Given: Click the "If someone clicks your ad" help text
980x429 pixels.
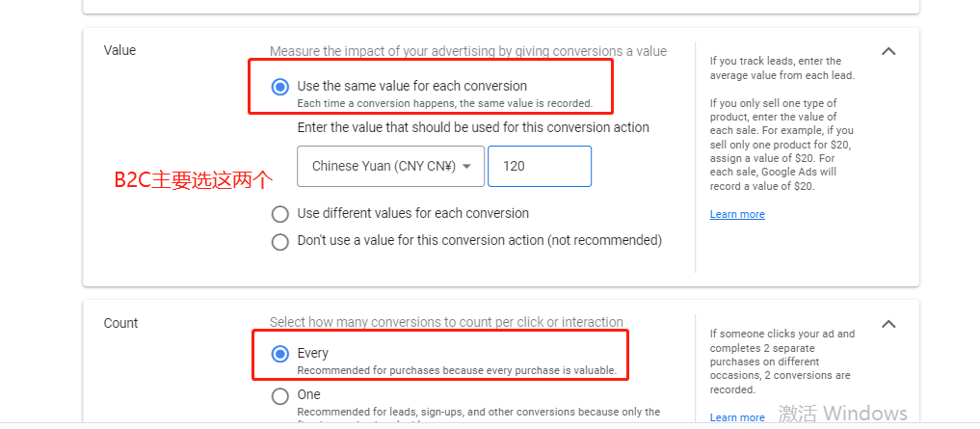Looking at the screenshot, I should (781, 362).
